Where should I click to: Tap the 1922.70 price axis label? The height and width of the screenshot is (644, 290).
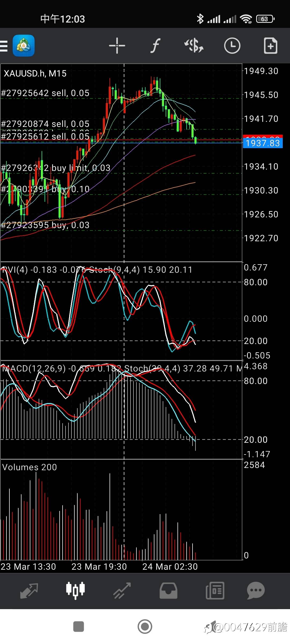[x=261, y=238]
